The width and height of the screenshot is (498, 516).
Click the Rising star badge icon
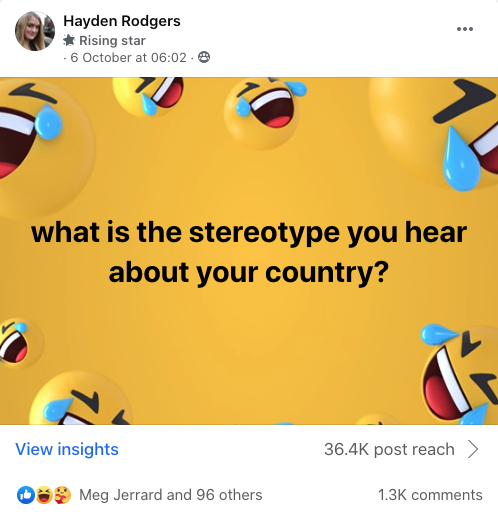69,41
